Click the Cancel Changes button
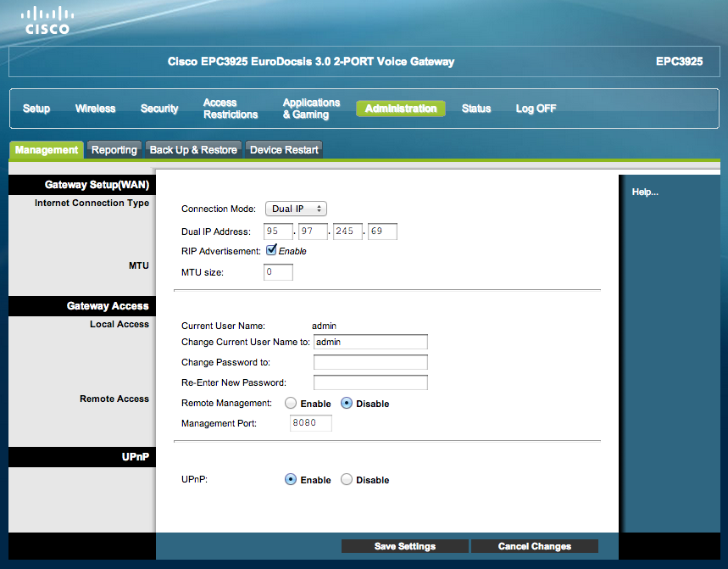 [535, 546]
